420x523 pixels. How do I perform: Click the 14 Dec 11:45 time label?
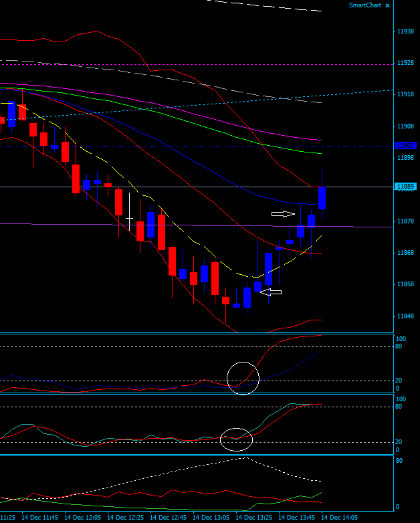[39, 518]
